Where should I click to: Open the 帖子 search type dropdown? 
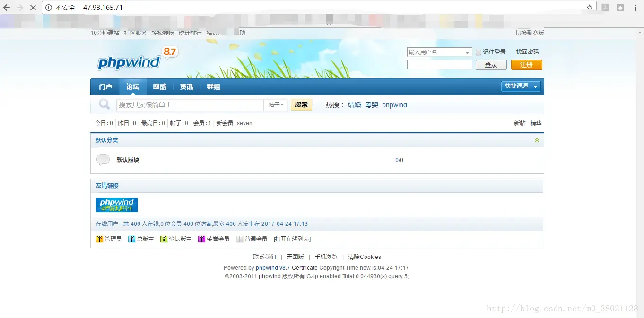(276, 105)
